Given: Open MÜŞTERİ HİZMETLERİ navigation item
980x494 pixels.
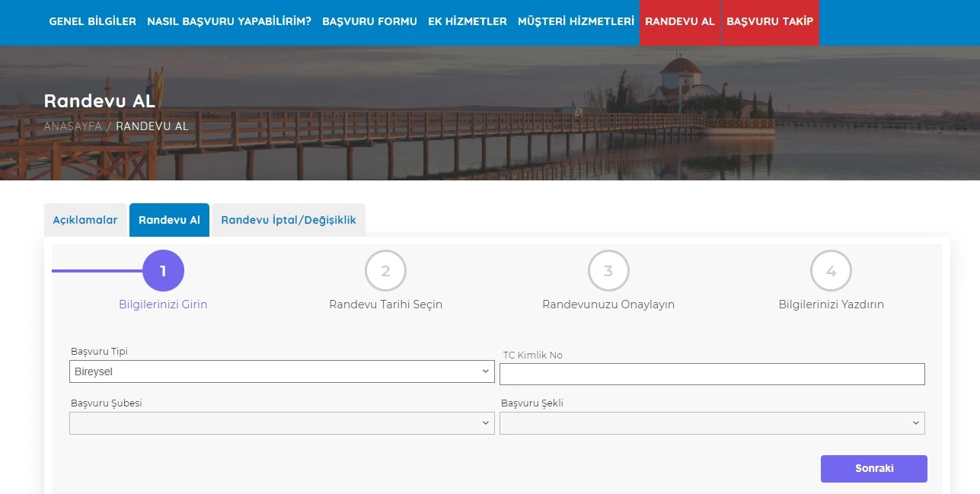Looking at the screenshot, I should [577, 21].
